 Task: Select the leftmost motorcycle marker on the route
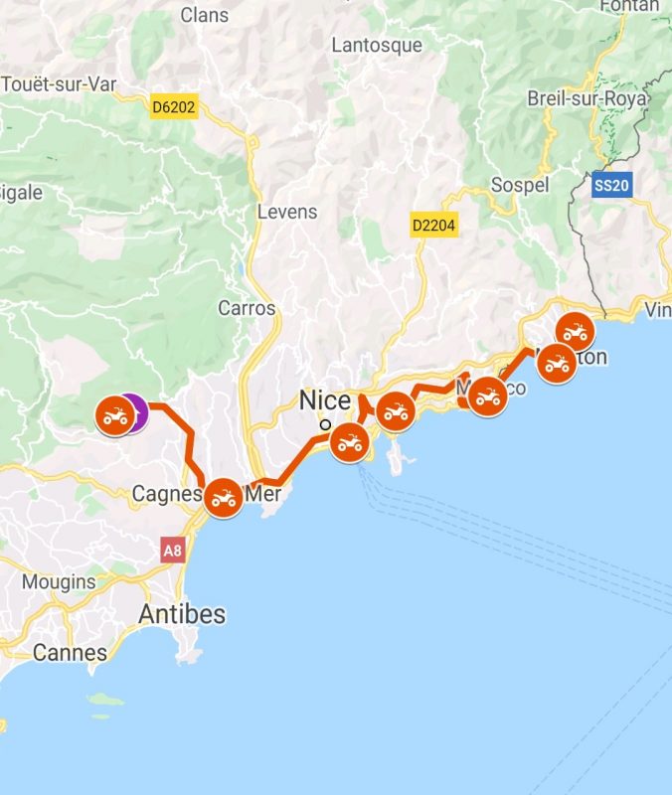pos(115,415)
